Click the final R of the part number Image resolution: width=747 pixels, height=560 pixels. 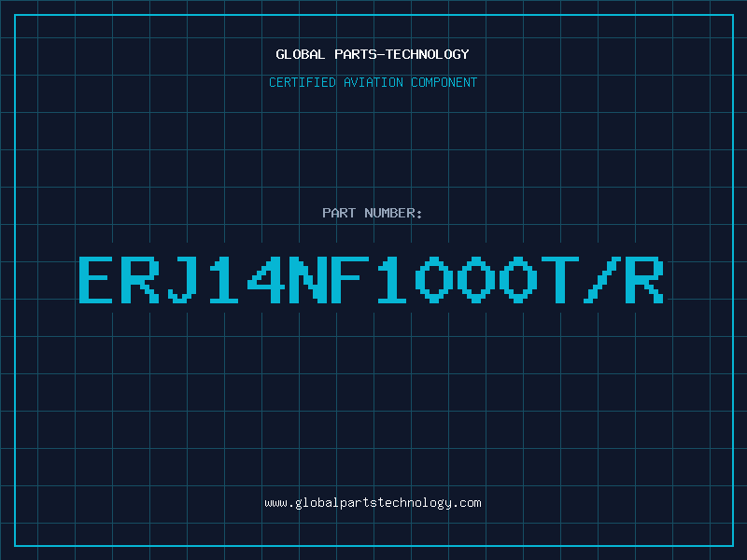pyautogui.click(x=643, y=280)
